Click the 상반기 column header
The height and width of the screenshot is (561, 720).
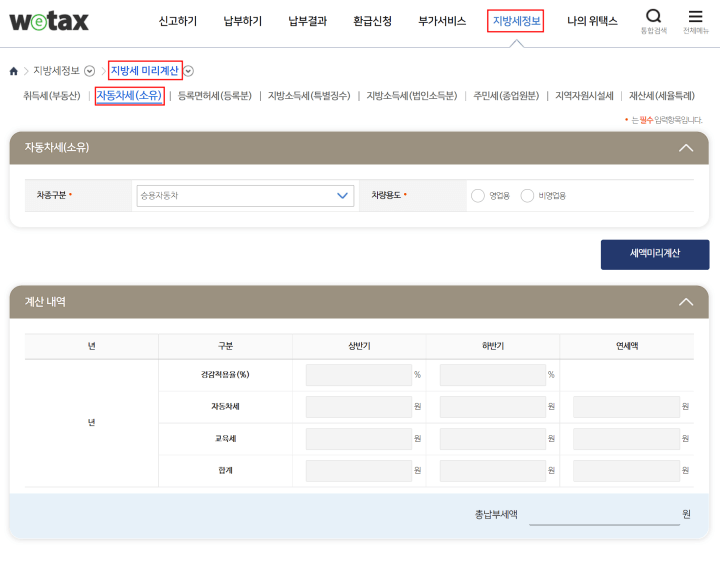(359, 346)
